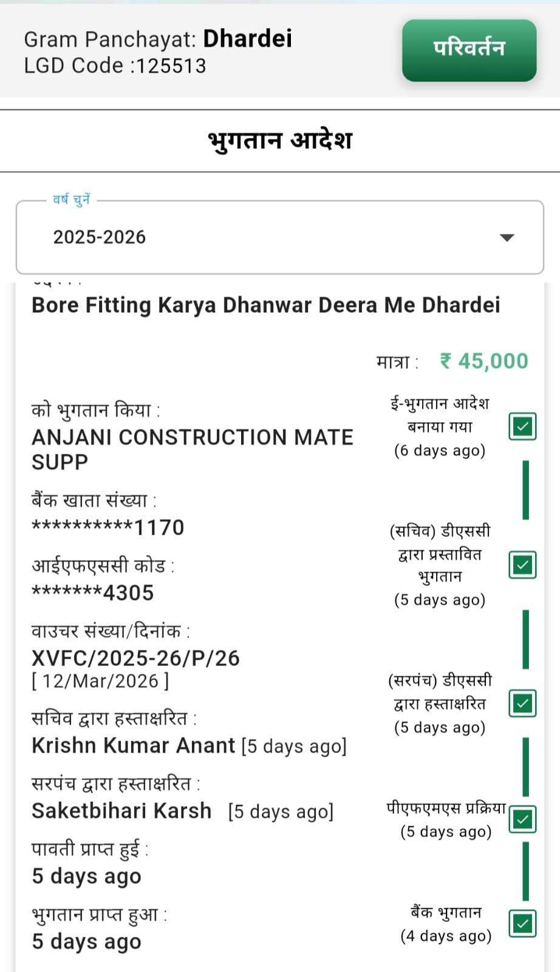This screenshot has width=560, height=972.
Task: Select payee ANJANI CONSTRUCTION MATE SUPP
Action: click(192, 449)
